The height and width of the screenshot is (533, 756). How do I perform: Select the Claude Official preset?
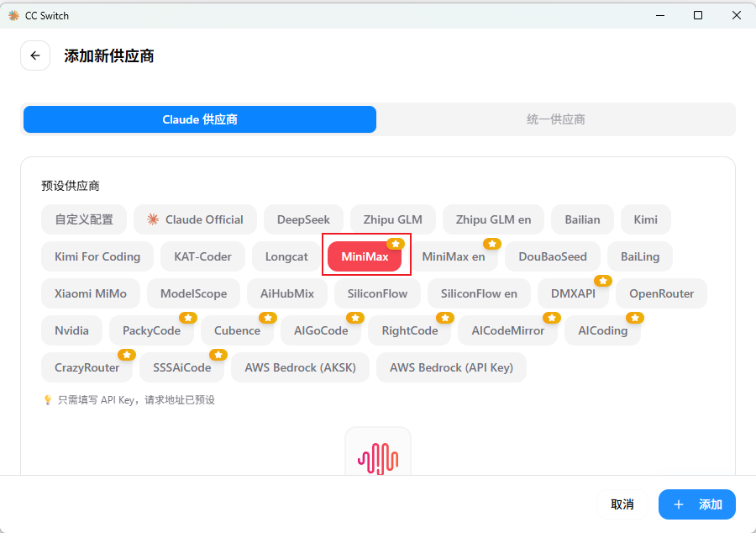[195, 219]
